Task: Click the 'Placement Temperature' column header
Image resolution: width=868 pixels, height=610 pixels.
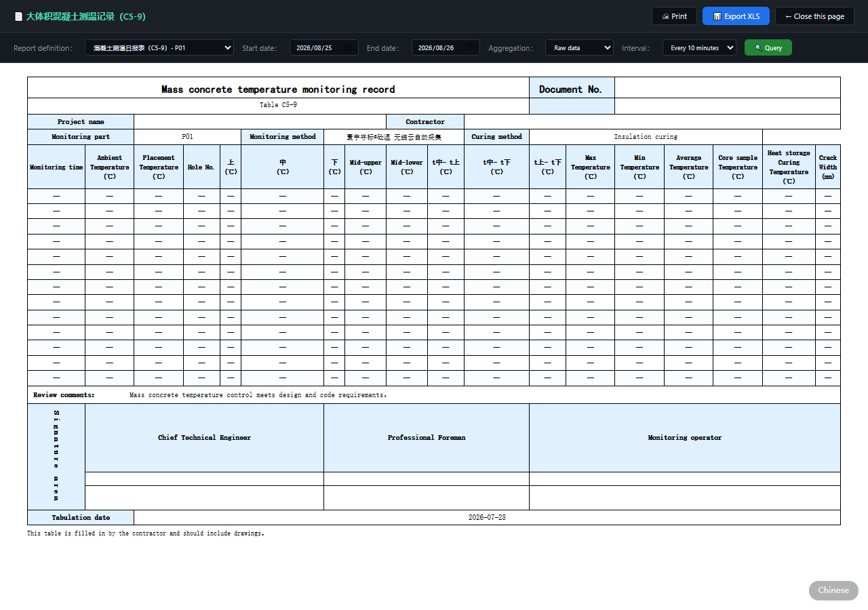Action: tap(159, 167)
